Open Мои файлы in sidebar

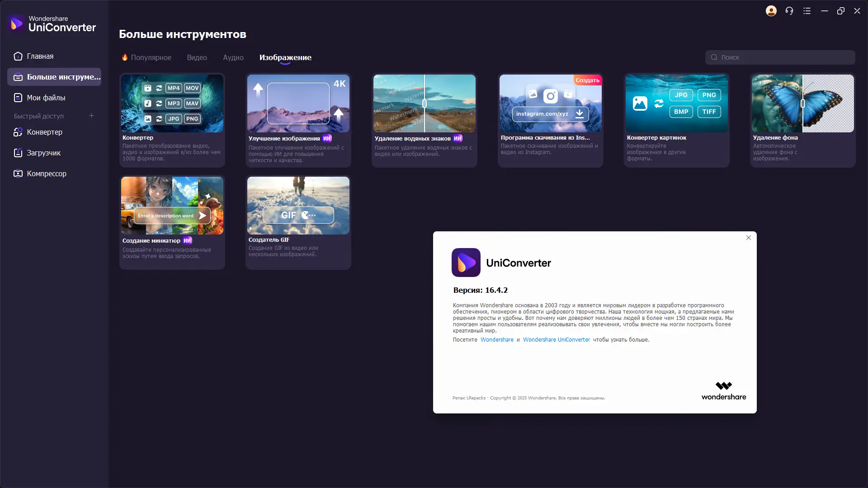(46, 98)
